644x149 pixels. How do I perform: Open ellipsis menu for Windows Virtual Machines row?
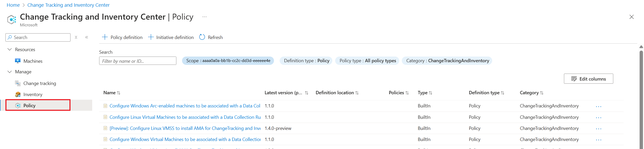tap(599, 140)
